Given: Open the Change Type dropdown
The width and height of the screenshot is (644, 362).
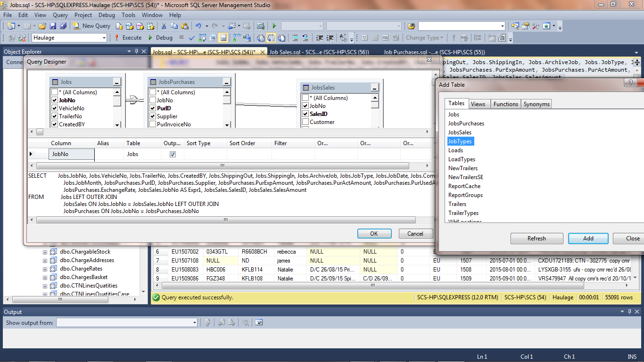Looking at the screenshot, I should pyautogui.click(x=424, y=38).
